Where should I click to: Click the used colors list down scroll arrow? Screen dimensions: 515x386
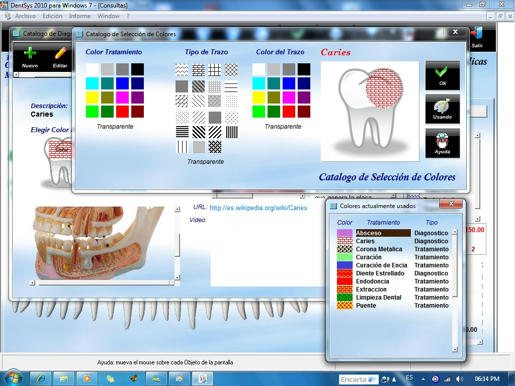click(x=455, y=349)
